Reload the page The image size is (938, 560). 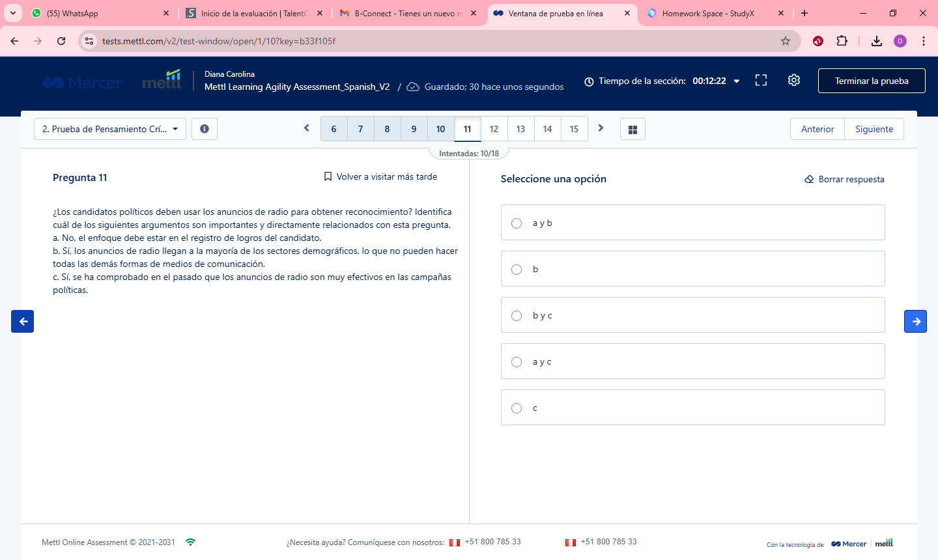(61, 41)
